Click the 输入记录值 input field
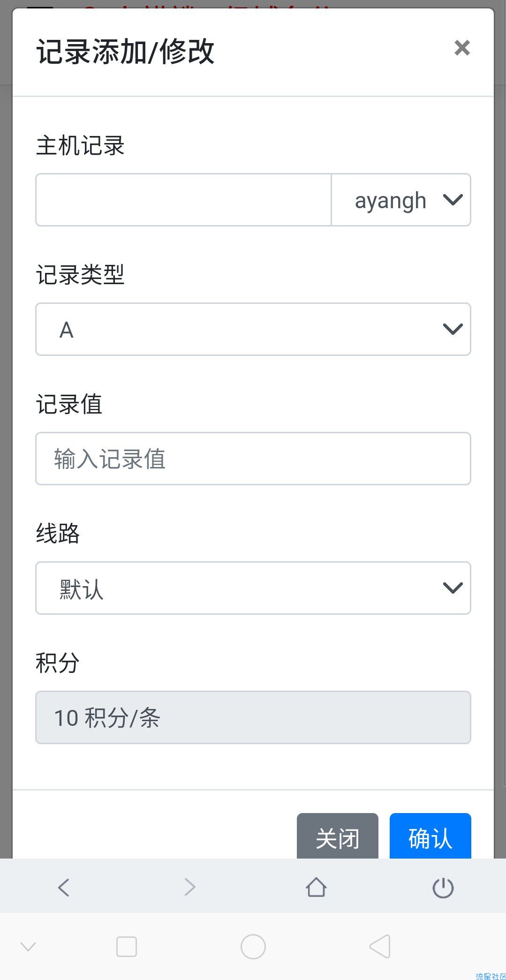506x980 pixels. tap(253, 459)
